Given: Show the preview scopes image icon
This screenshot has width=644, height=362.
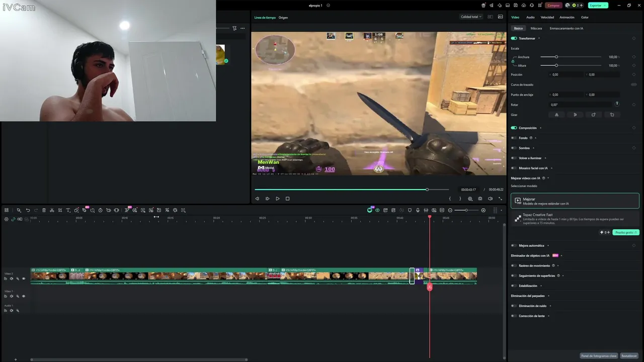Looking at the screenshot, I should [500, 17].
